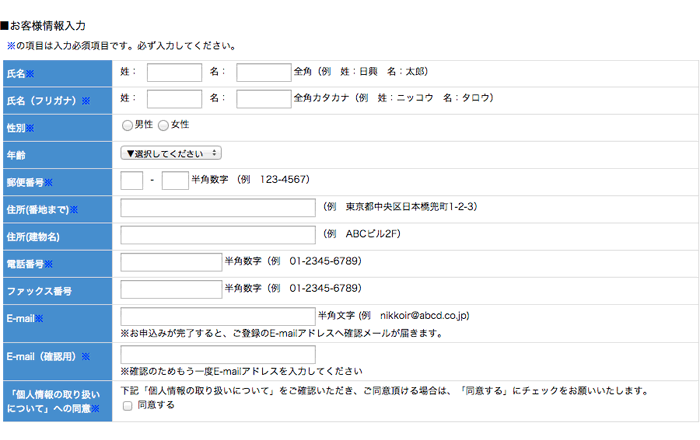
Task: Click the 名 field in the フリガナ row
Action: click(x=264, y=99)
